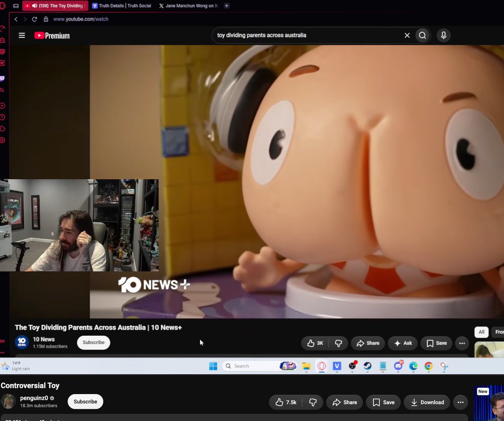Viewport: 504px width, 421px height.
Task: Open the weather widget showing 74°F
Action: 16,366
